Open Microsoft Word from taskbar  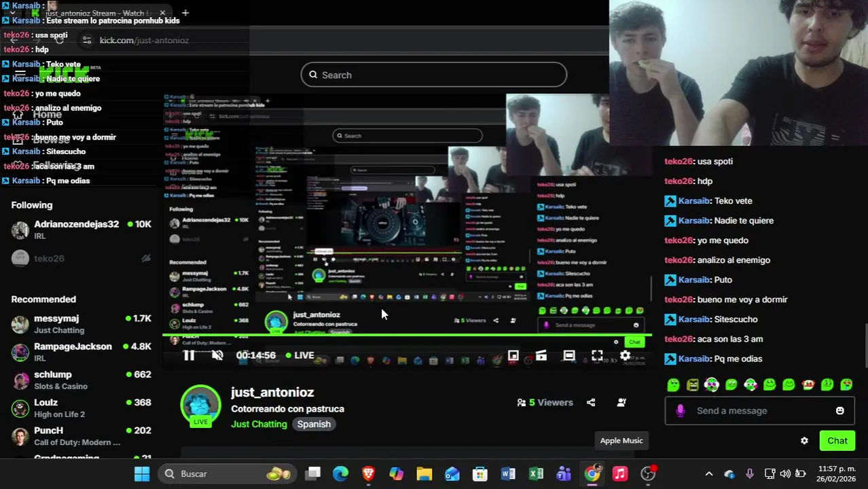(x=508, y=474)
